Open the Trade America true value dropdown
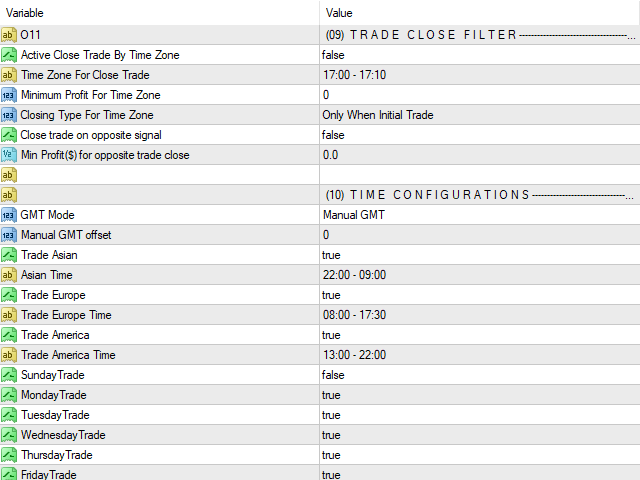This screenshot has height=480, width=640. [x=480, y=335]
